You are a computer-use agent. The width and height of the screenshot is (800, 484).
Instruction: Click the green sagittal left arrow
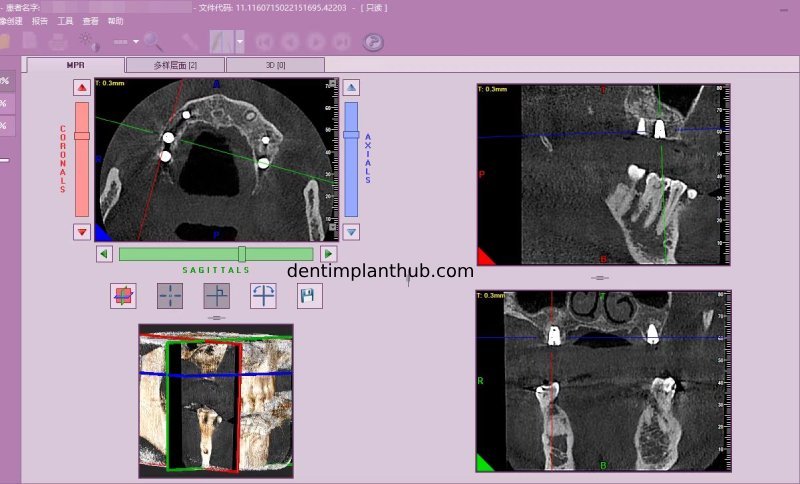point(104,253)
